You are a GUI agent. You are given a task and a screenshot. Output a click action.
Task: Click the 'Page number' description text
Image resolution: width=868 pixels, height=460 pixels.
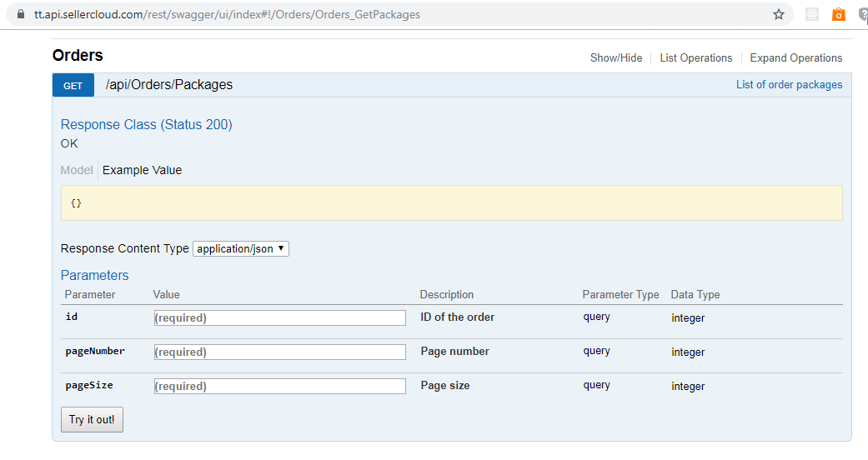coord(454,352)
